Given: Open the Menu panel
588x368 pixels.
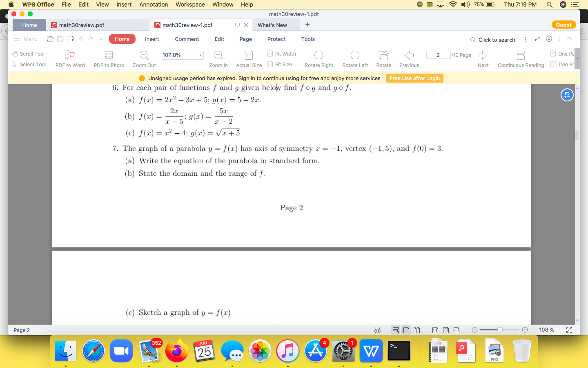Looking at the screenshot, I should point(26,39).
